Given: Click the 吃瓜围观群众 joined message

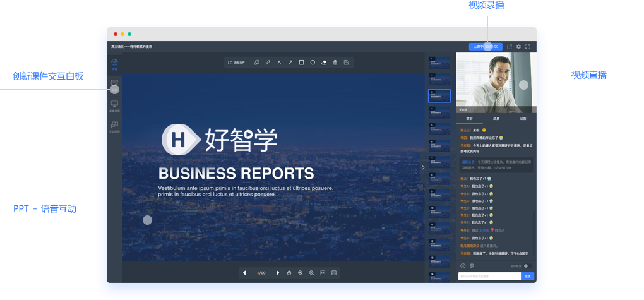Looking at the screenshot, I should pyautogui.click(x=478, y=246).
